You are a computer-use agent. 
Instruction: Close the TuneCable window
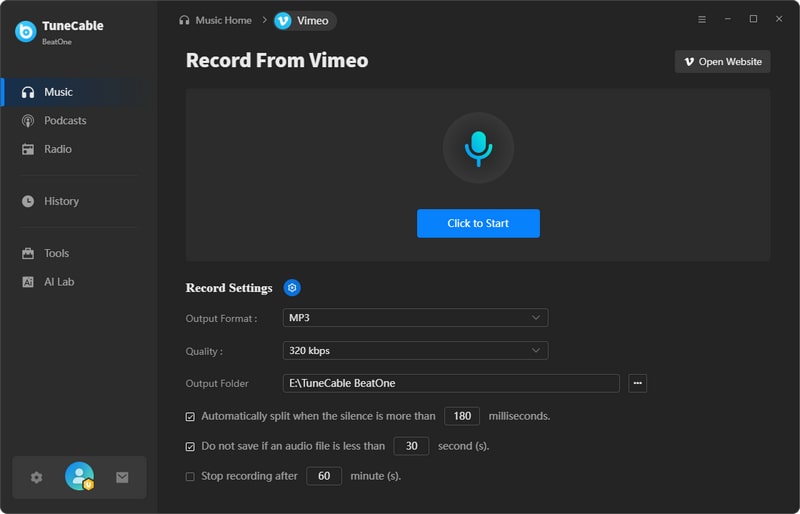click(779, 19)
